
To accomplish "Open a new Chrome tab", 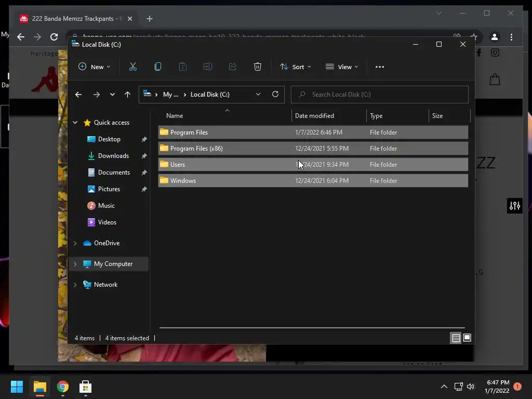I will click(x=149, y=19).
